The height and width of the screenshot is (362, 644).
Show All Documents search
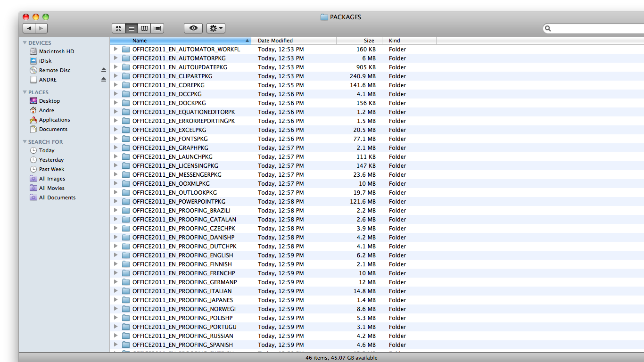[x=52, y=197]
